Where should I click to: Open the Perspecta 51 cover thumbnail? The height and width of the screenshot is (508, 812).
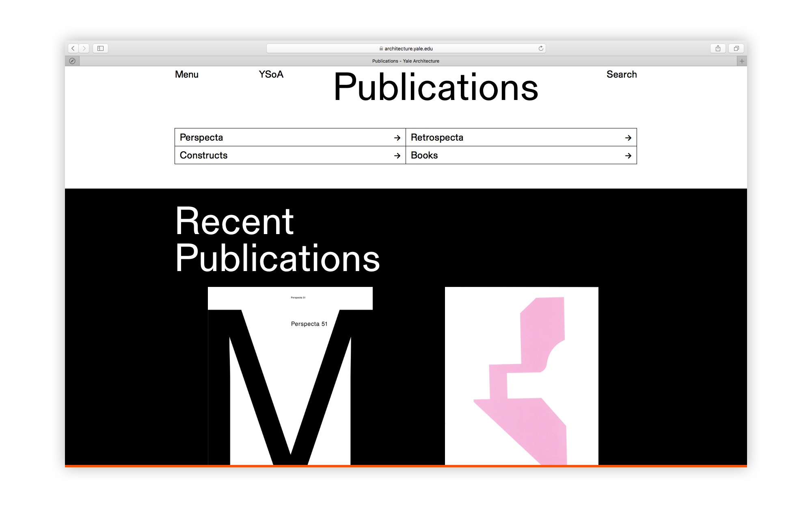(x=290, y=376)
